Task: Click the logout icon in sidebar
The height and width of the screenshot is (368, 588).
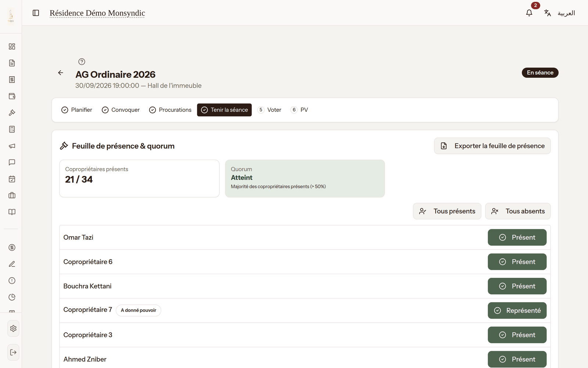Action: (13, 352)
